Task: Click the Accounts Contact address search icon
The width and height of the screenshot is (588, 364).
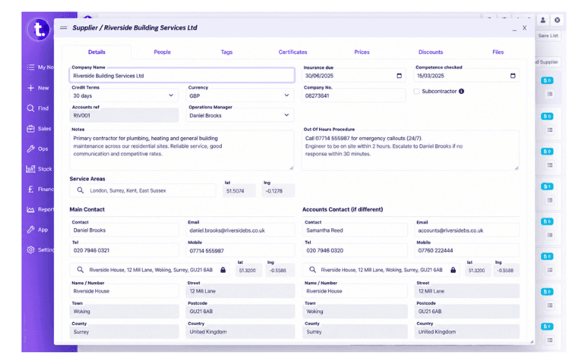Action: [312, 270]
